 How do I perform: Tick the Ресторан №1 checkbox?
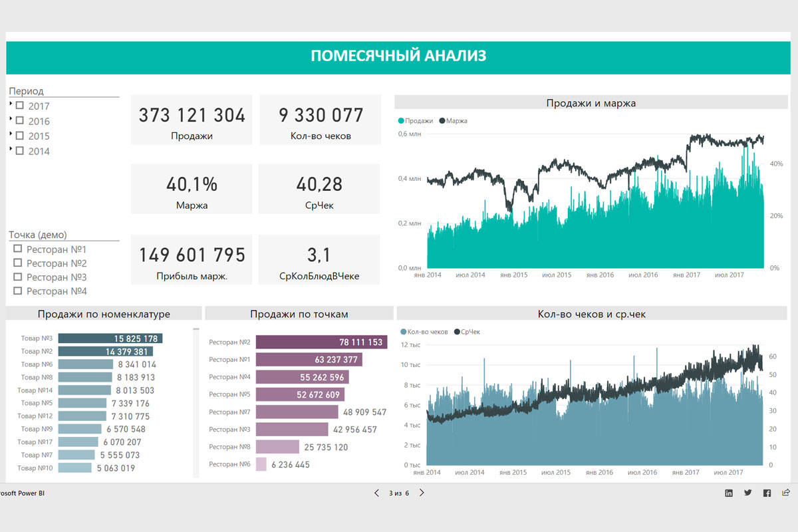(18, 249)
